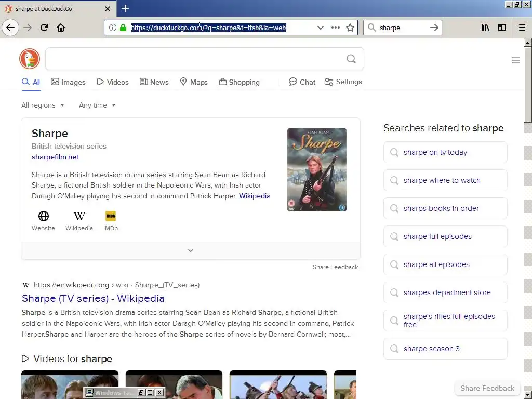
Task: Search related: sharpe full episodes
Action: 445,236
